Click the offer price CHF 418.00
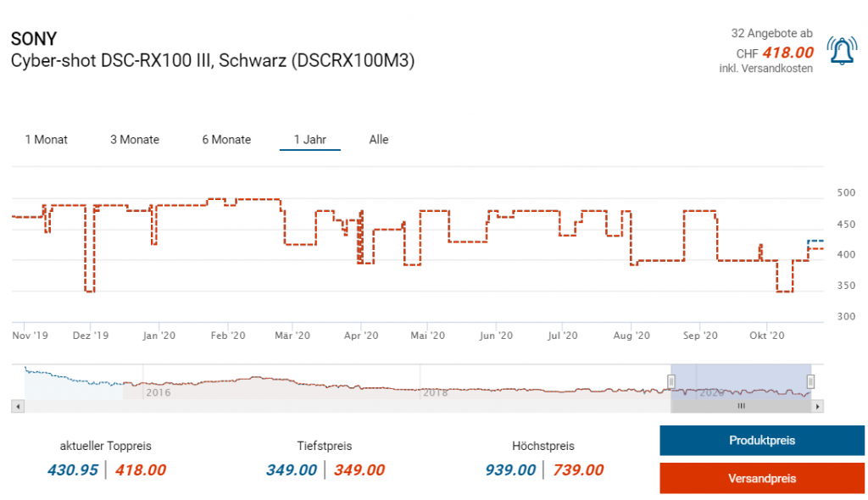868x500 pixels. (775, 53)
